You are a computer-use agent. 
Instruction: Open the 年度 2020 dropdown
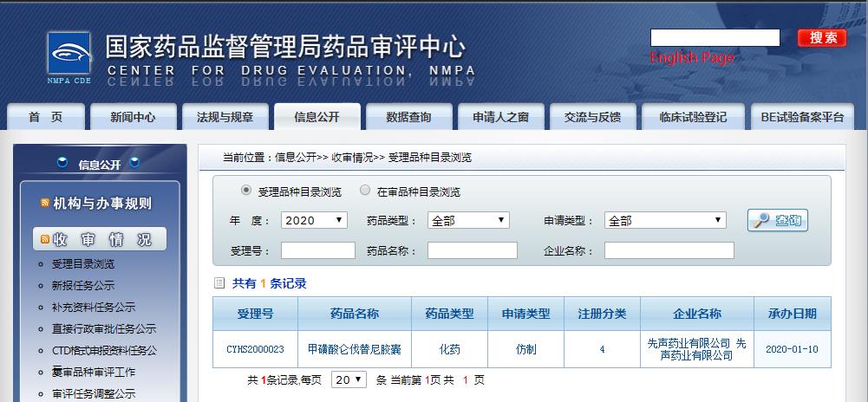pyautogui.click(x=314, y=220)
